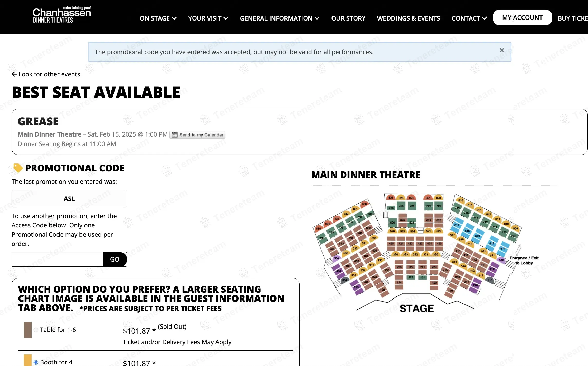Viewport: 588px width, 366px height.
Task: Click the Chanhassen Dinner Theatres logo
Action: (x=62, y=15)
